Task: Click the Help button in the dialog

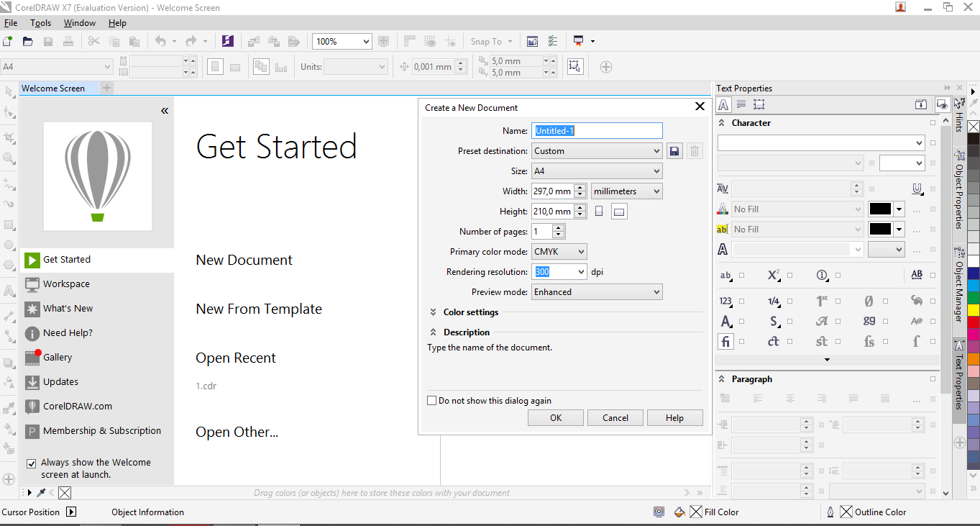Action: 674,418
